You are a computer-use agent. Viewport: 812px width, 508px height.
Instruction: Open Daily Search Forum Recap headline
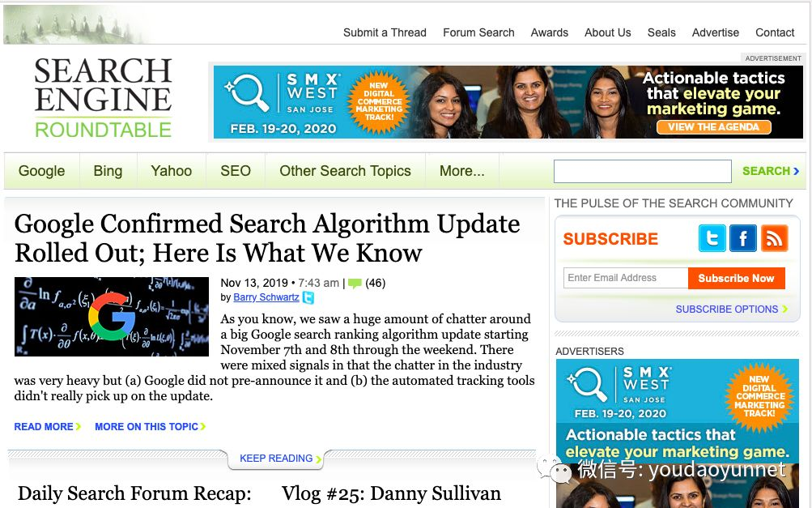pyautogui.click(x=134, y=493)
